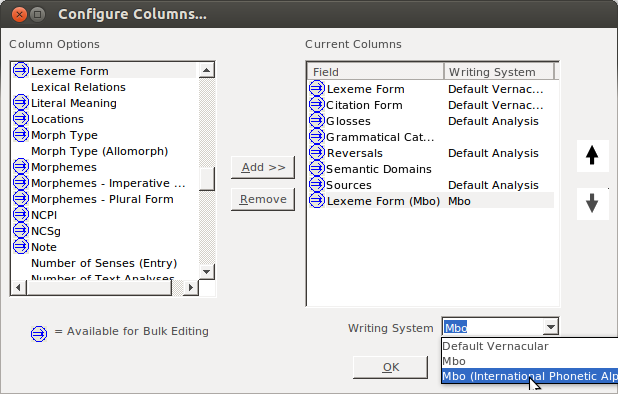This screenshot has height=394, width=618.
Task: Click bulk edit icon beside Lexeme Form option
Action: [20, 71]
